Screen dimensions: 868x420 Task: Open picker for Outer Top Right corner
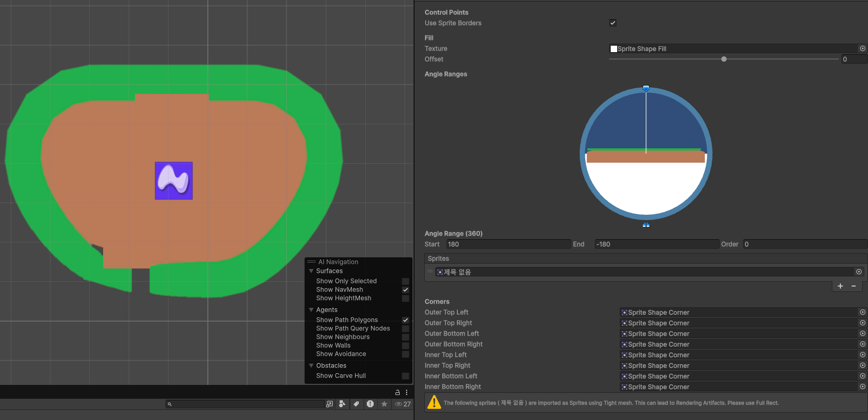[x=863, y=323]
